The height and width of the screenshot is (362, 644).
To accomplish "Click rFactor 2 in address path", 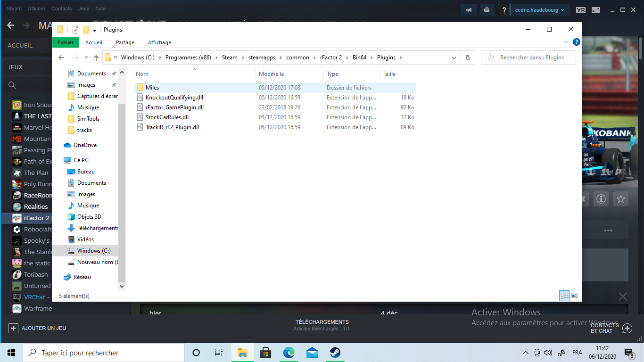I will 330,58.
